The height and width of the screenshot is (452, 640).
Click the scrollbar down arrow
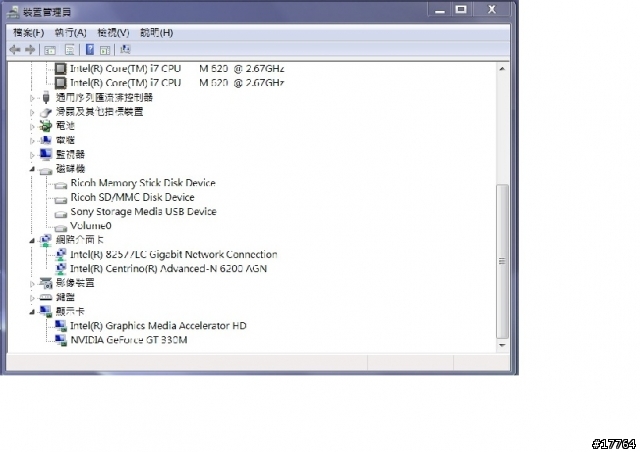[x=502, y=345]
